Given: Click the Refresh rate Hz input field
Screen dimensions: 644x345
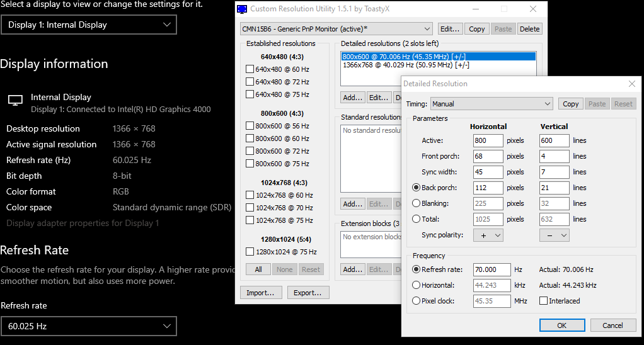Looking at the screenshot, I should coord(492,269).
